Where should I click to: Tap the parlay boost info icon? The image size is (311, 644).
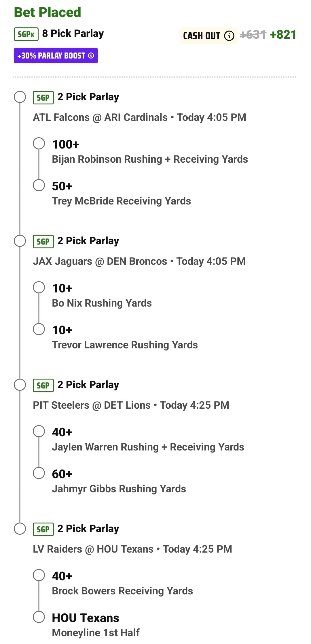91,56
